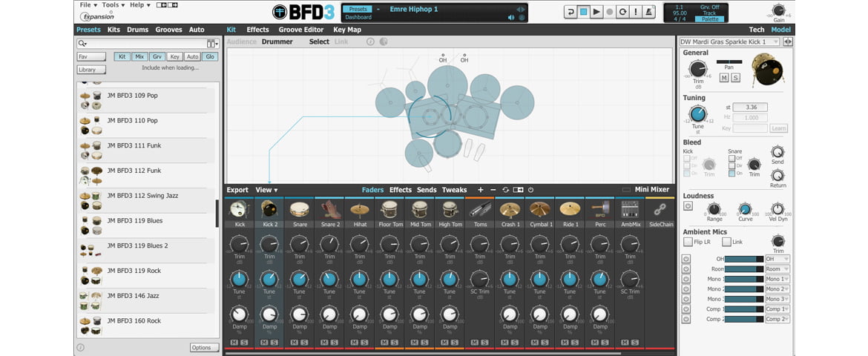Switch to the Grooves tab
868x356 pixels.
tap(169, 30)
